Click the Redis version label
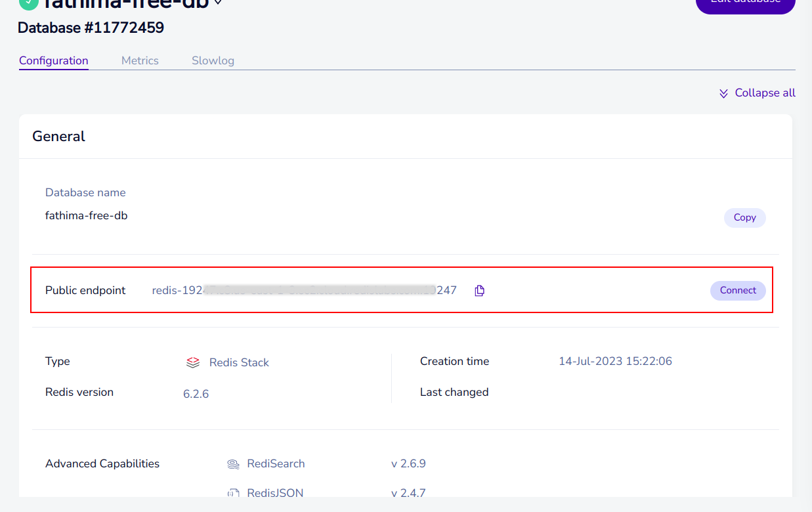 (x=79, y=392)
